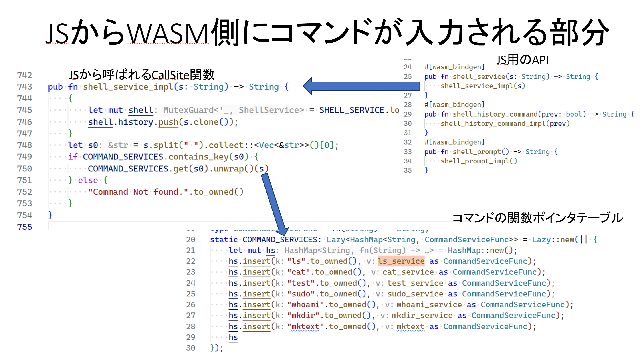Click sudo_service in the insert call

tap(415, 294)
